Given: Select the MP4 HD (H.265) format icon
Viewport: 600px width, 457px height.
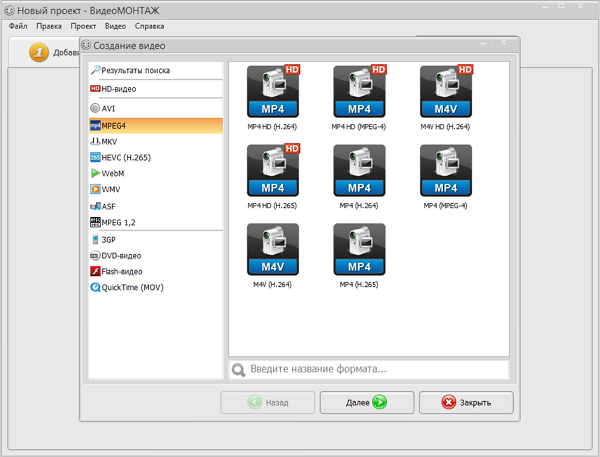Looking at the screenshot, I should coord(273,170).
